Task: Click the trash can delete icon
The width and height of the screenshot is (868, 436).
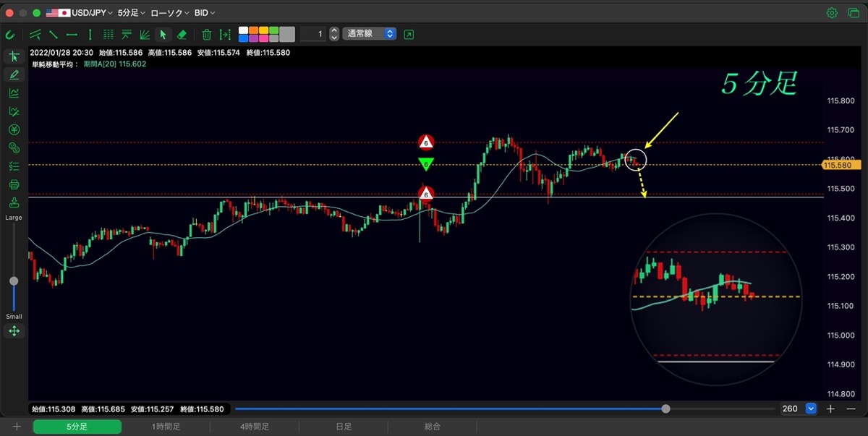Action: [x=206, y=34]
